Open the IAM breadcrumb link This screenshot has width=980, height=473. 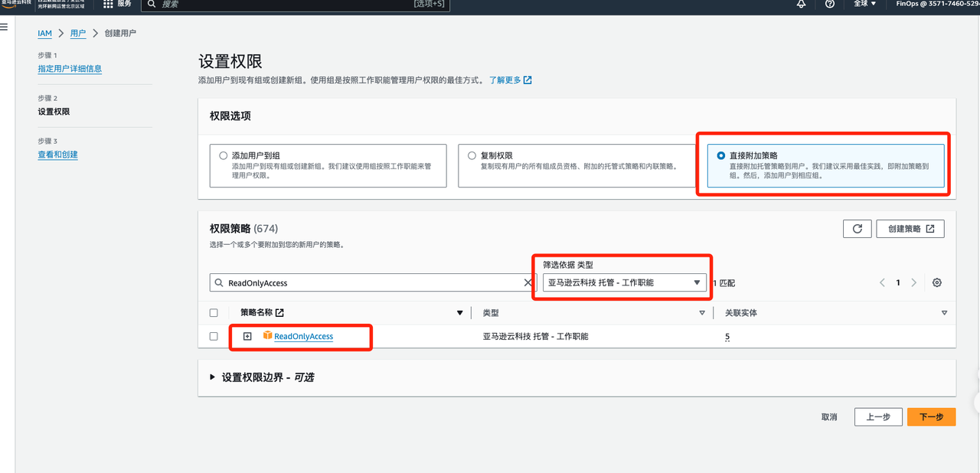click(x=45, y=34)
